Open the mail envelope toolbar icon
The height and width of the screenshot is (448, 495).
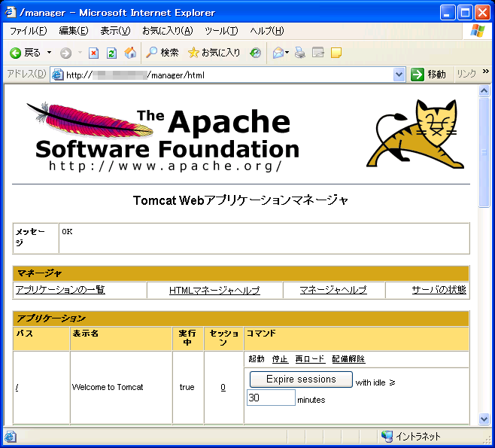click(278, 53)
